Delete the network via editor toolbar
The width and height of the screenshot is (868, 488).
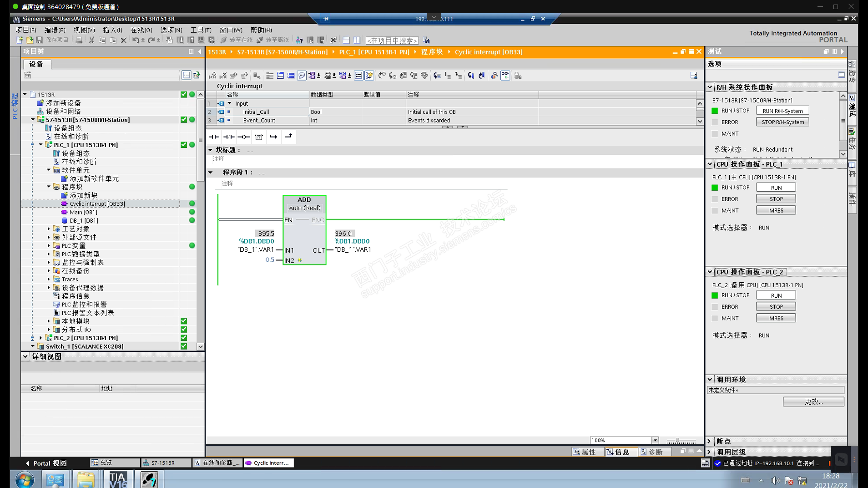point(223,76)
